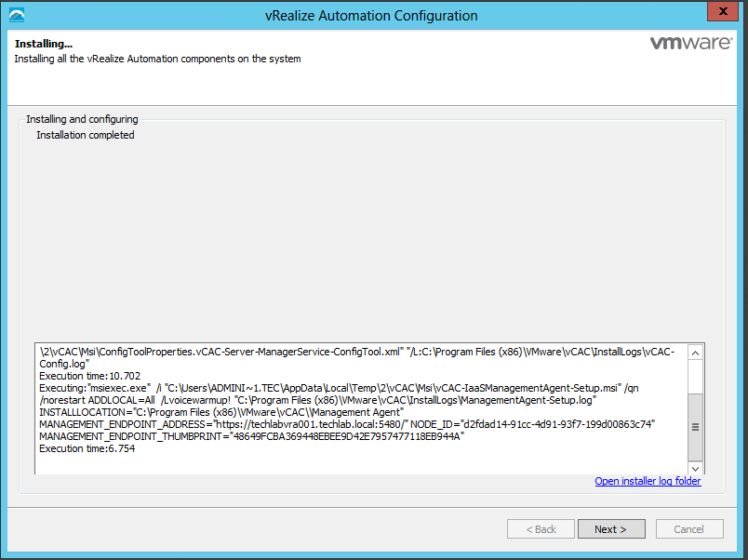Click 'Execution time:6.754' log line
This screenshot has width=748, height=560.
(87, 448)
